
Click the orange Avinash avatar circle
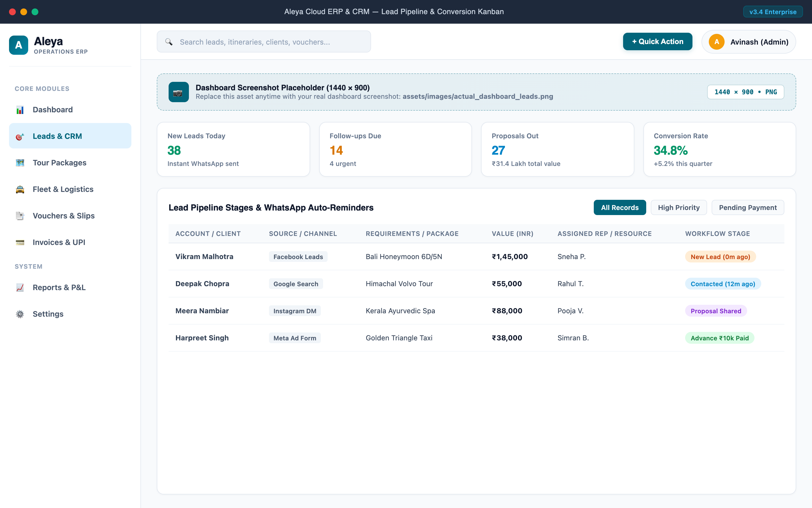716,42
